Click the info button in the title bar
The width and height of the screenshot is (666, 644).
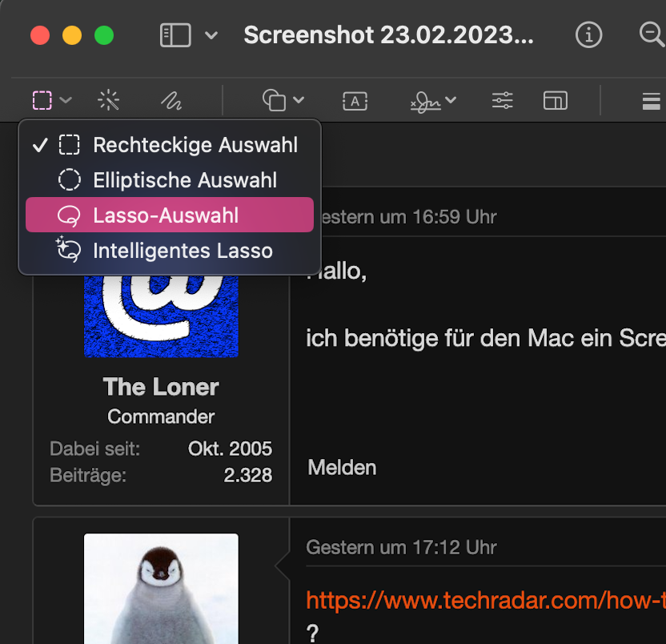[588, 35]
